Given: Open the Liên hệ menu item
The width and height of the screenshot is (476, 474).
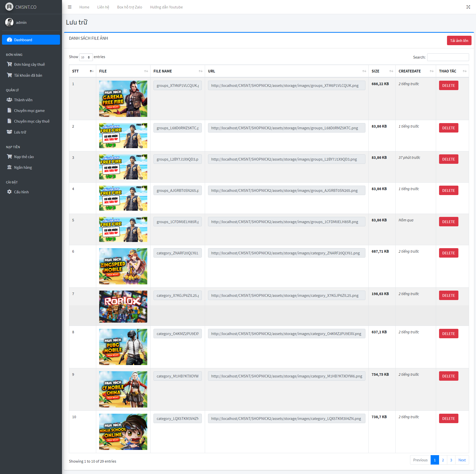Looking at the screenshot, I should [x=103, y=7].
